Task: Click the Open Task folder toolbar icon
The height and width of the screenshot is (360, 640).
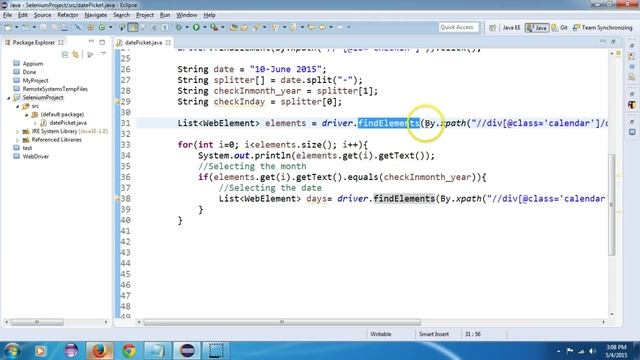Action: pos(244,27)
